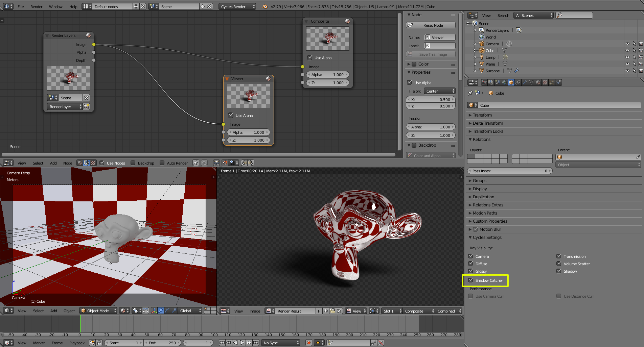This screenshot has width=644, height=347.
Task: Open the node editor Node menu
Action: (68, 163)
